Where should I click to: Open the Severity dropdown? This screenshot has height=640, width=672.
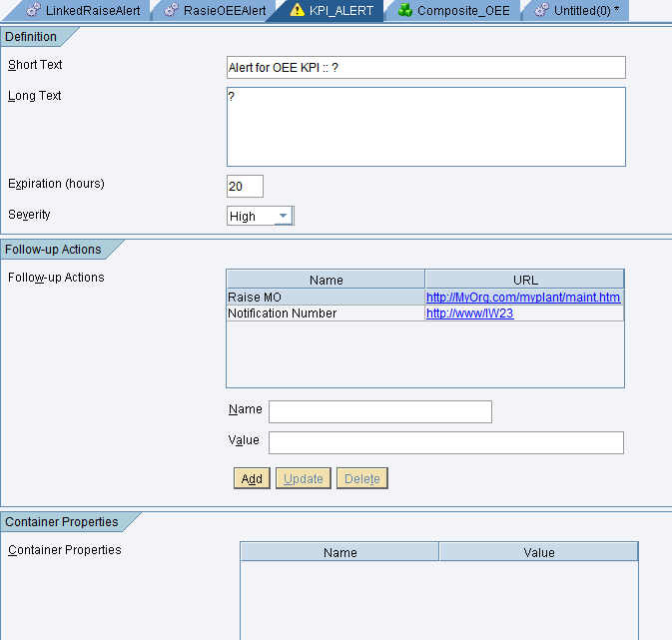pyautogui.click(x=284, y=216)
